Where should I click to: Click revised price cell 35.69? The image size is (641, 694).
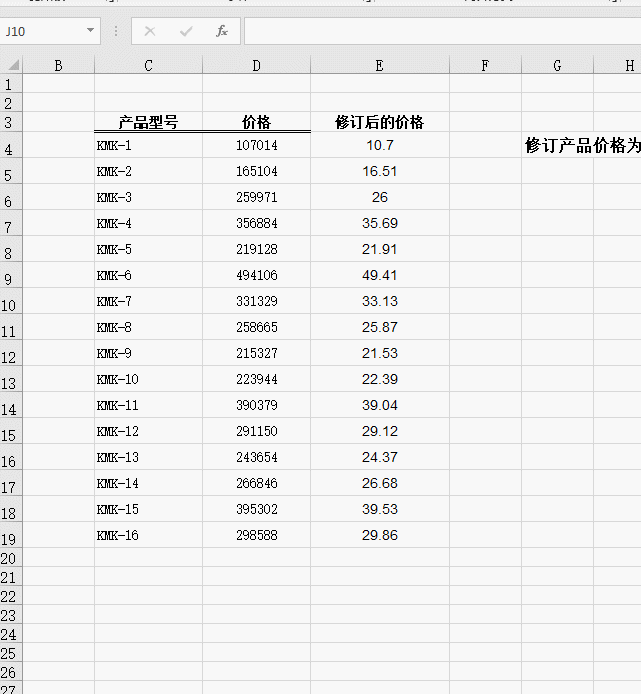pos(380,223)
